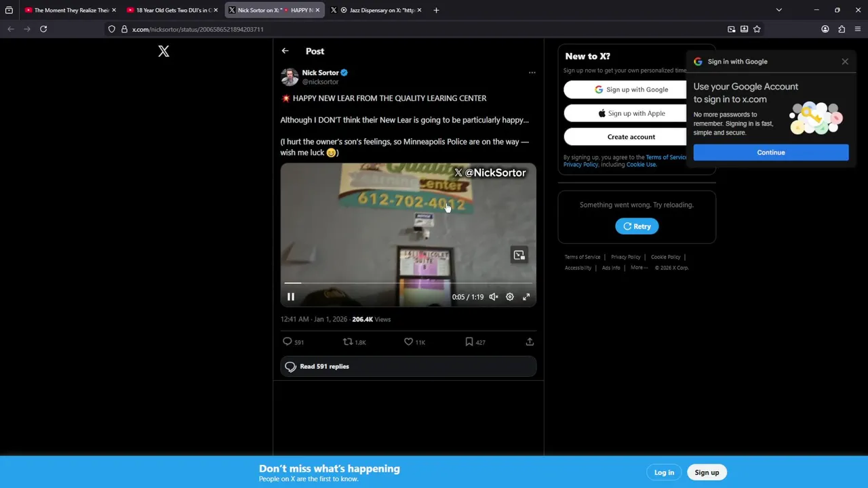Open a new browser tab
Viewport: 868px width, 488px height.
436,10
